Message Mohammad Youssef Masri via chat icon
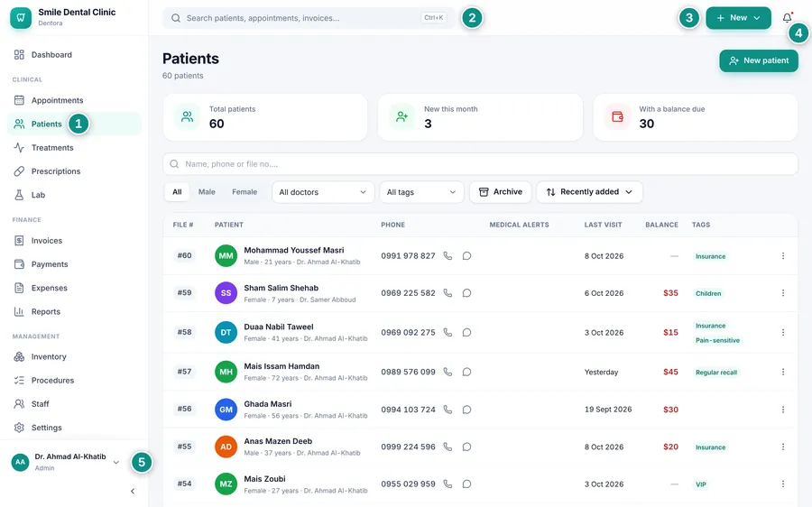This screenshot has height=507, width=812. pyautogui.click(x=466, y=256)
